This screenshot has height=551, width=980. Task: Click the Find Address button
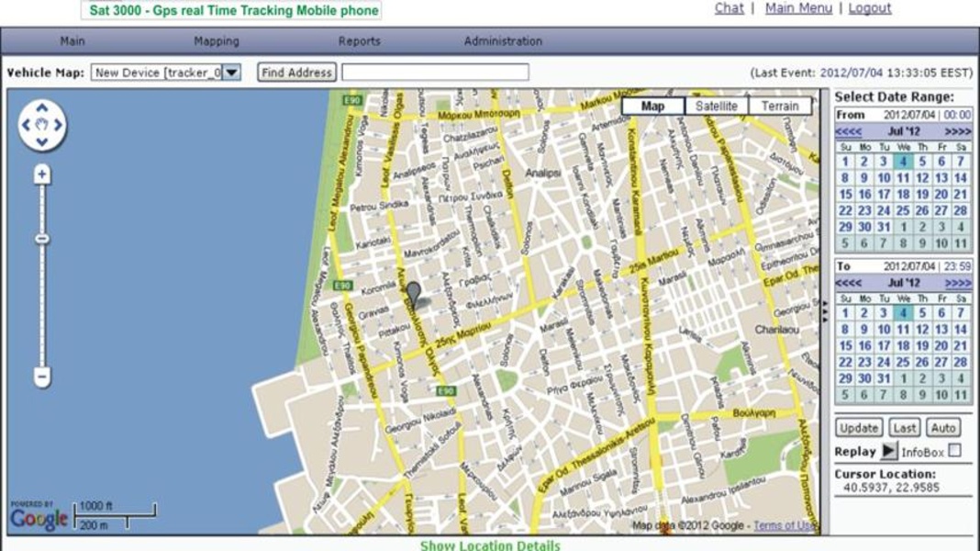coord(296,73)
